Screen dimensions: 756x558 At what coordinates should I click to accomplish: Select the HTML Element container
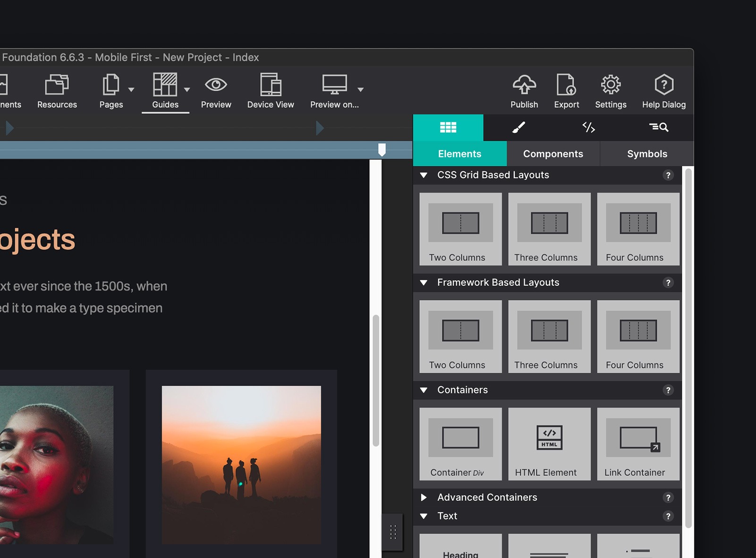549,444
